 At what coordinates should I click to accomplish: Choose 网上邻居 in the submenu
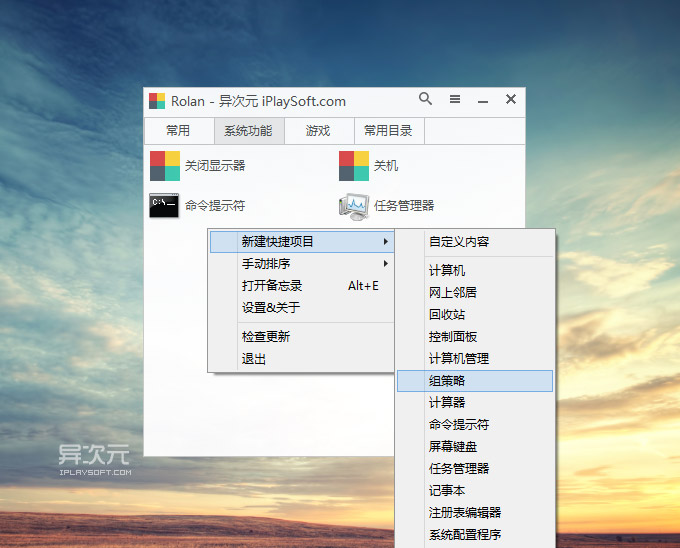(475, 293)
